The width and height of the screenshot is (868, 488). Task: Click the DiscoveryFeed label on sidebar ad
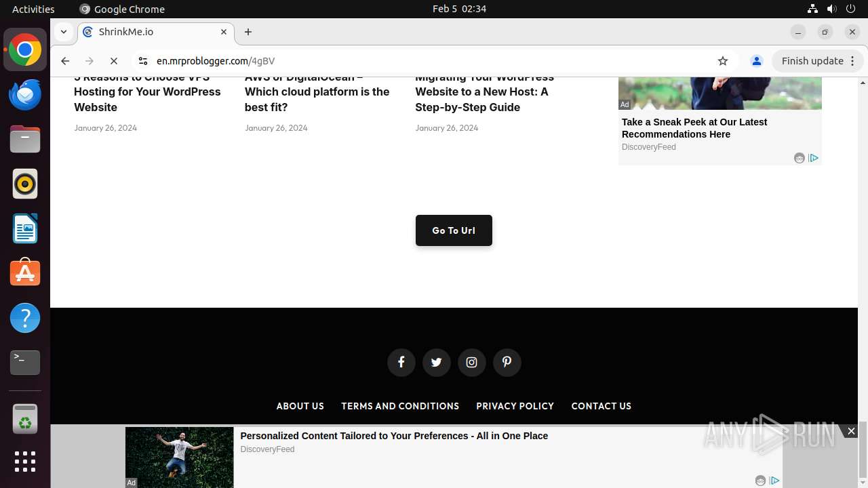point(648,147)
